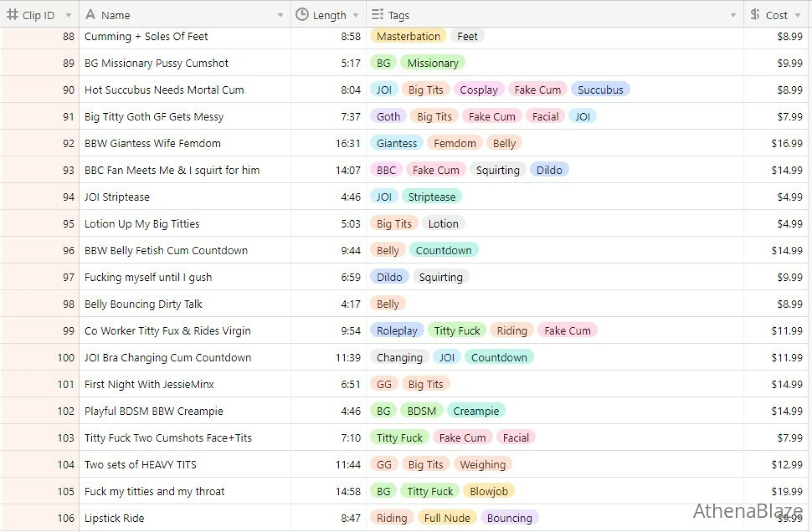Select row number 100 in Clip ID

point(66,358)
